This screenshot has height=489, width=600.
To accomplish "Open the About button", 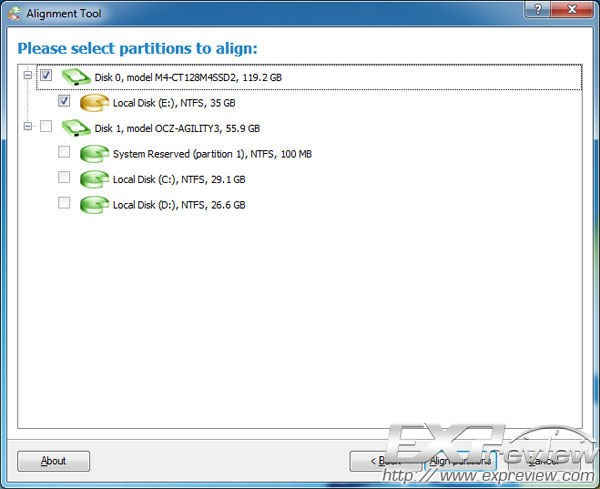I will [x=54, y=461].
